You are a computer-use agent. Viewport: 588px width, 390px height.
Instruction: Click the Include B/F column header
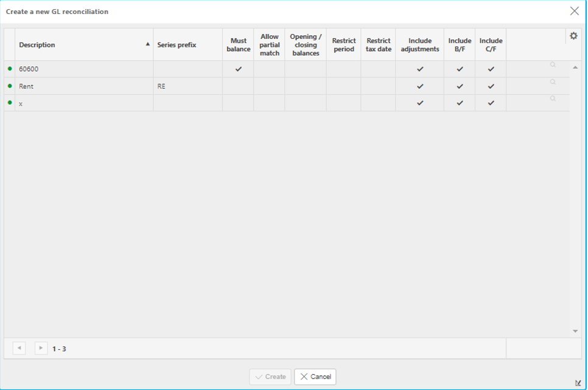pos(460,44)
